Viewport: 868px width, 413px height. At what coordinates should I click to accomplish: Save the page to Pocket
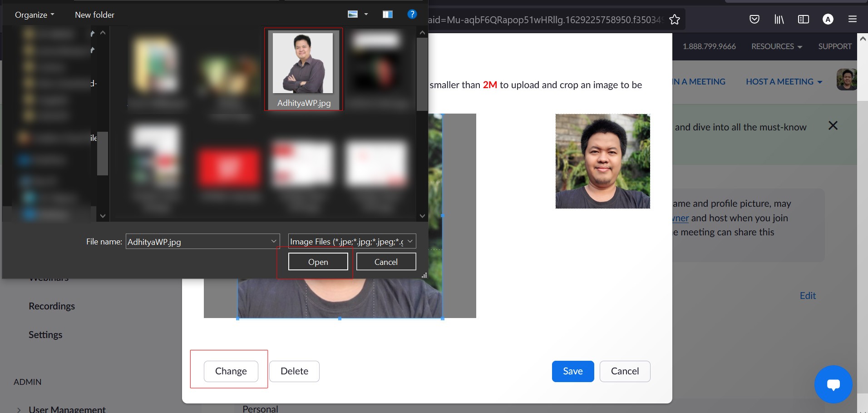[x=755, y=19]
